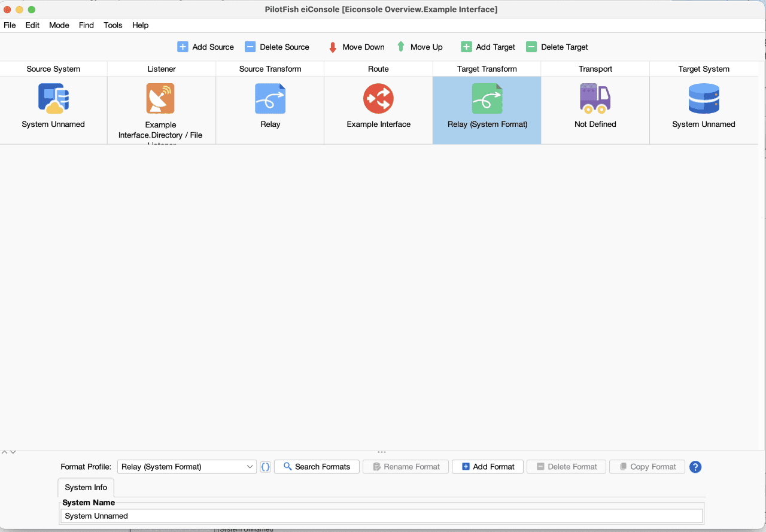
Task: Click the Source System cloud database icon
Action: 53,98
